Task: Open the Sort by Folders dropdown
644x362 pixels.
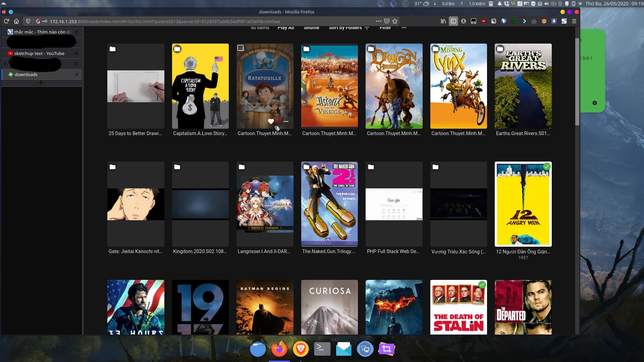Action: tap(349, 27)
